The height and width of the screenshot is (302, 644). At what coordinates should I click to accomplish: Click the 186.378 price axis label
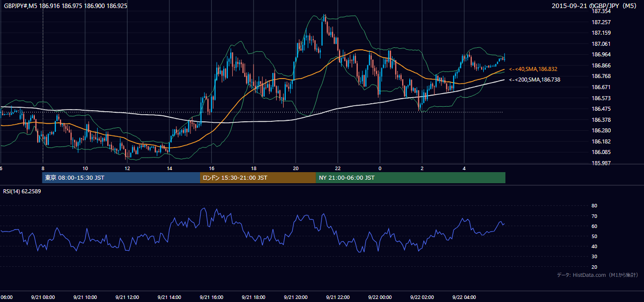[x=601, y=120]
